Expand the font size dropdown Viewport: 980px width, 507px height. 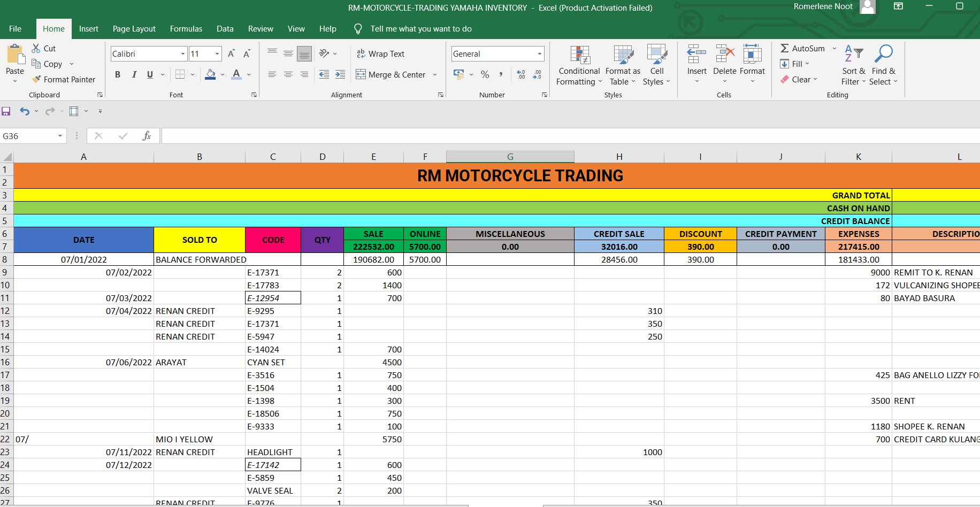tap(217, 53)
